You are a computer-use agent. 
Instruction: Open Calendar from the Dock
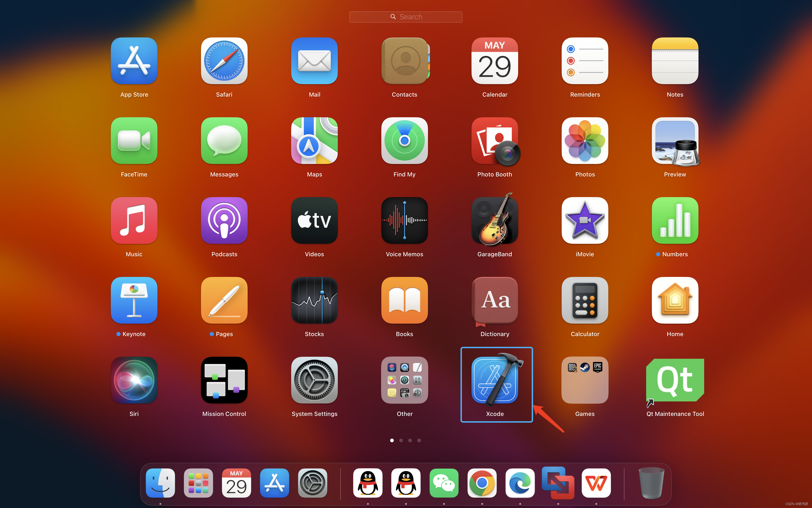pyautogui.click(x=237, y=483)
